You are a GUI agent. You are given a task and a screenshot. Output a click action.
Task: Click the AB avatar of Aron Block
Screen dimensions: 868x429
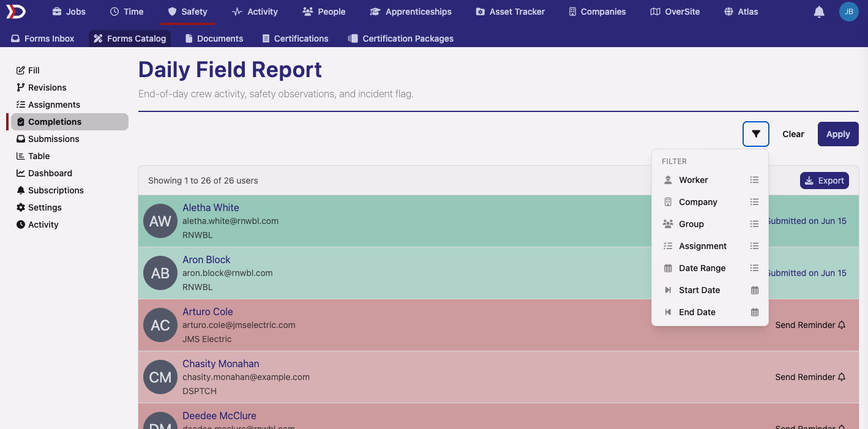[x=160, y=273]
